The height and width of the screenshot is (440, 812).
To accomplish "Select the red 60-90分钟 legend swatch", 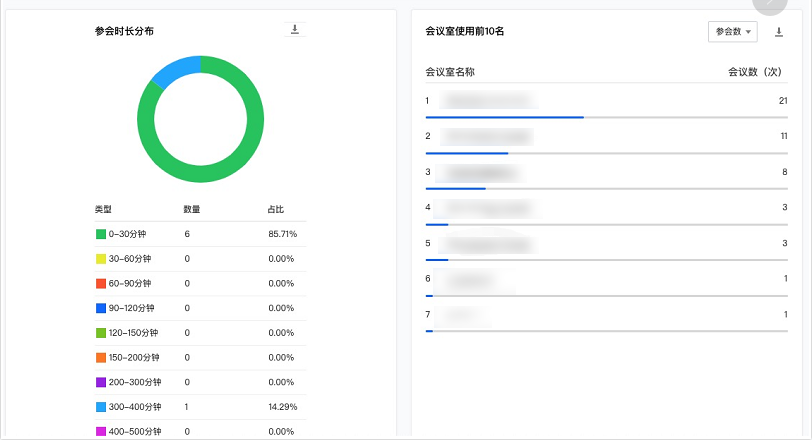I will point(101,284).
